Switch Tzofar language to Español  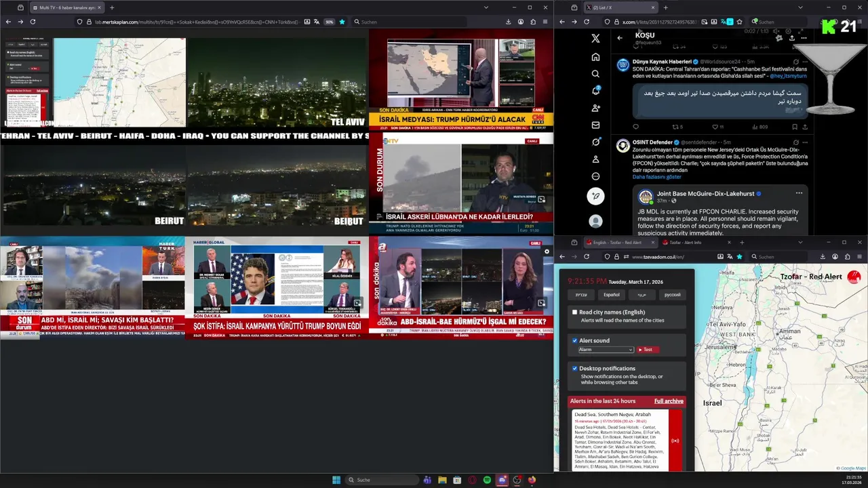click(612, 295)
